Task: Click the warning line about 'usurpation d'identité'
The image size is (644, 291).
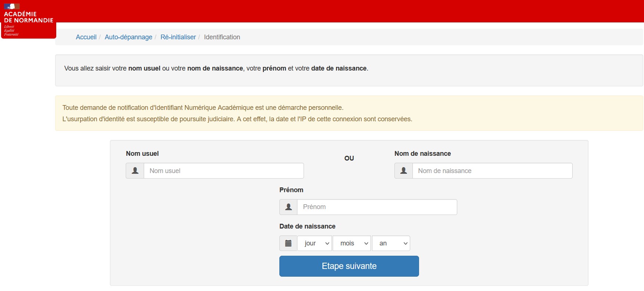Action: tap(237, 119)
